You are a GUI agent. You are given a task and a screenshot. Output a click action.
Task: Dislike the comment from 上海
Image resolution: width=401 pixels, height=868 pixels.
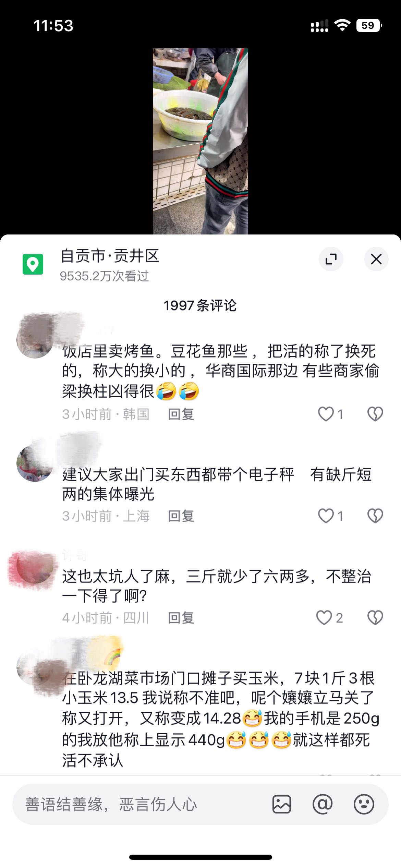pos(375,516)
